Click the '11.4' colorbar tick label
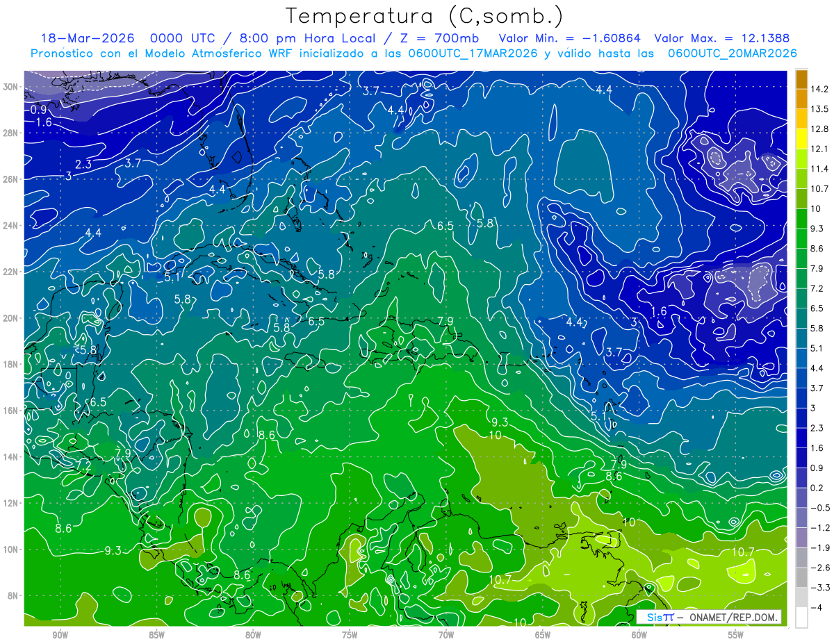The width and height of the screenshot is (834, 644). click(x=819, y=169)
